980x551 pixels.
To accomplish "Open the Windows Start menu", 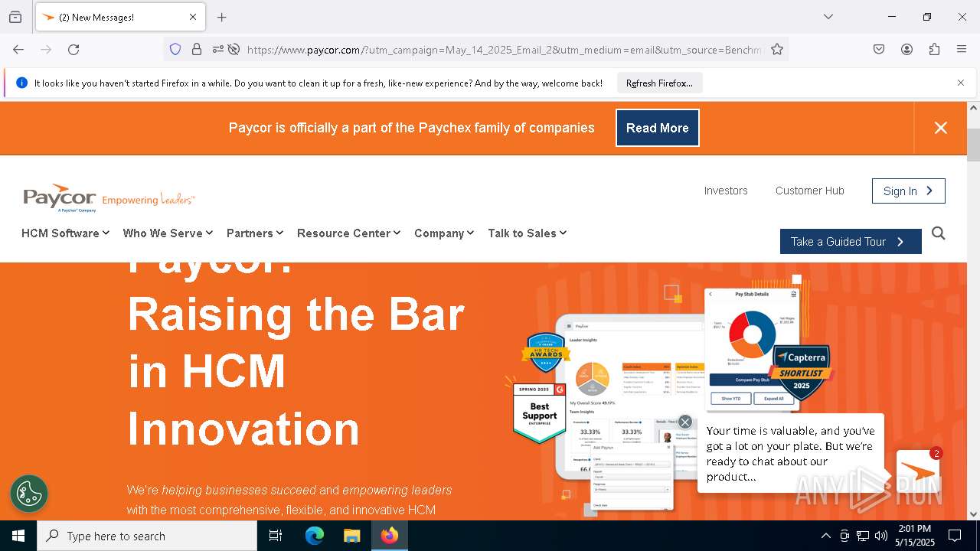I will pyautogui.click(x=18, y=536).
